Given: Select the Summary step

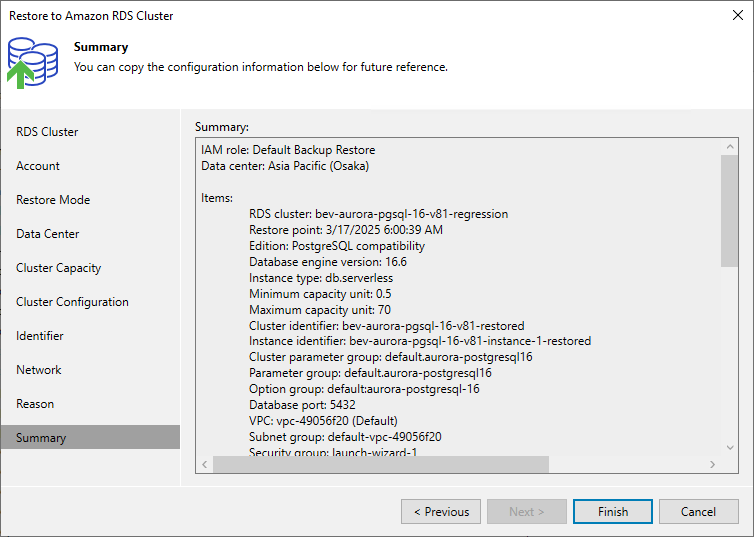Looking at the screenshot, I should 90,437.
